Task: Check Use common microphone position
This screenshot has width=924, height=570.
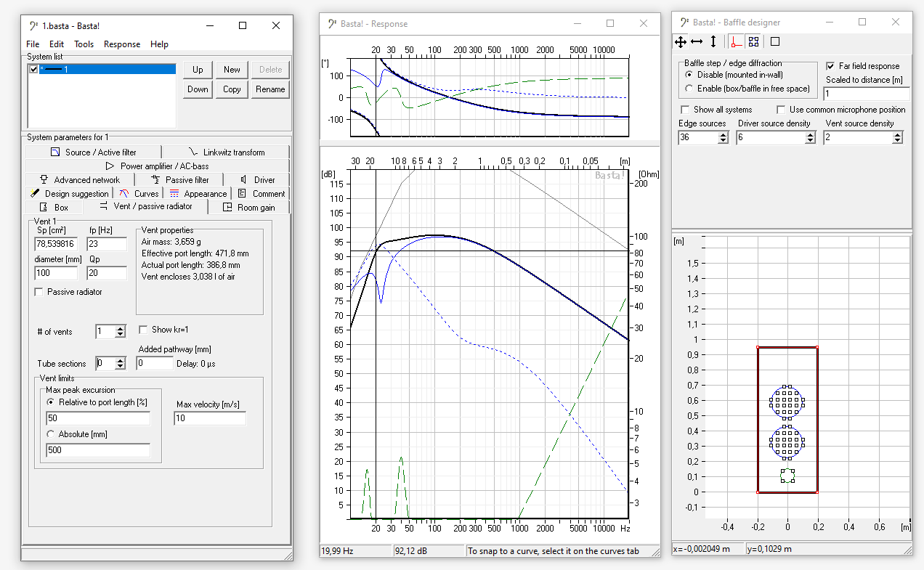Action: point(781,110)
